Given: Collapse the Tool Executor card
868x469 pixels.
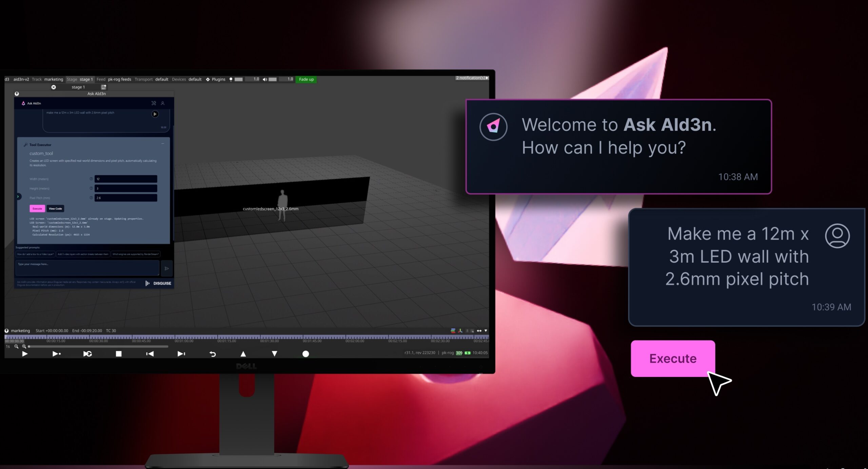Looking at the screenshot, I should click(163, 144).
